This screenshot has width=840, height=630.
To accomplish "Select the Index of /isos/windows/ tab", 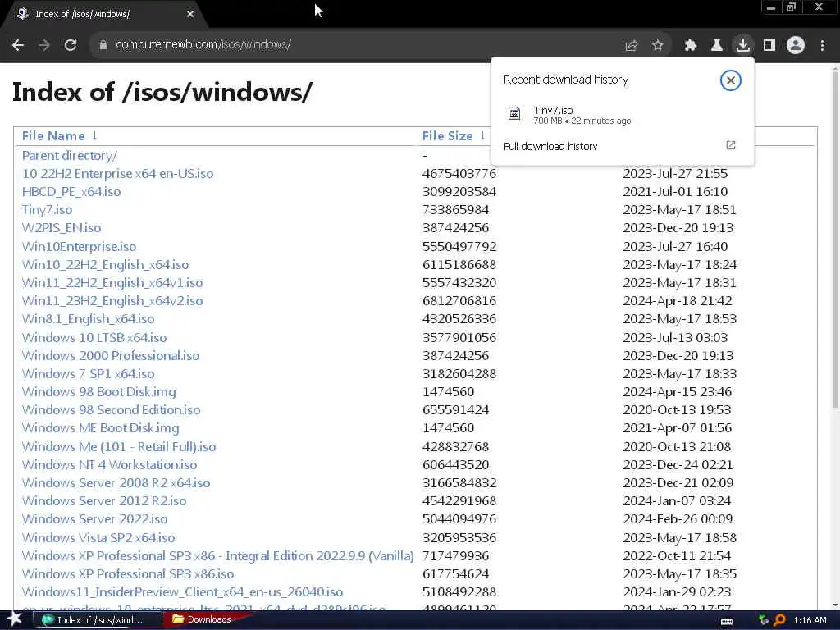I will (104, 15).
